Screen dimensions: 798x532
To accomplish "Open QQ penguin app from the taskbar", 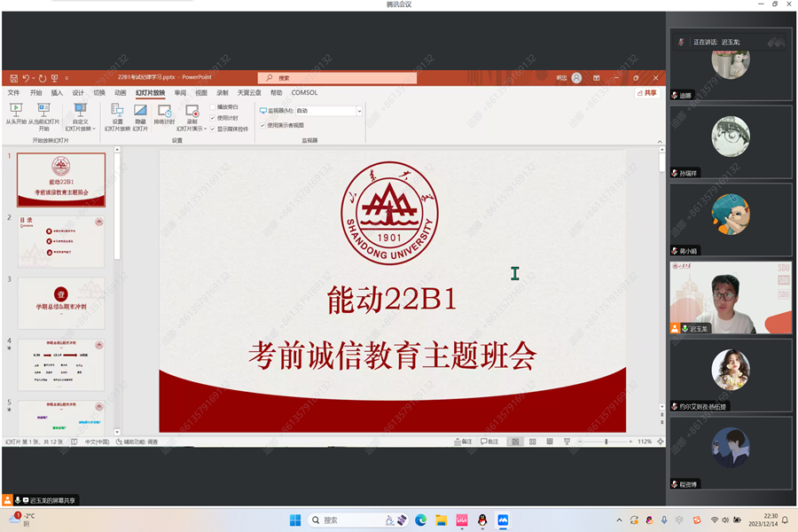I will pyautogui.click(x=482, y=520).
